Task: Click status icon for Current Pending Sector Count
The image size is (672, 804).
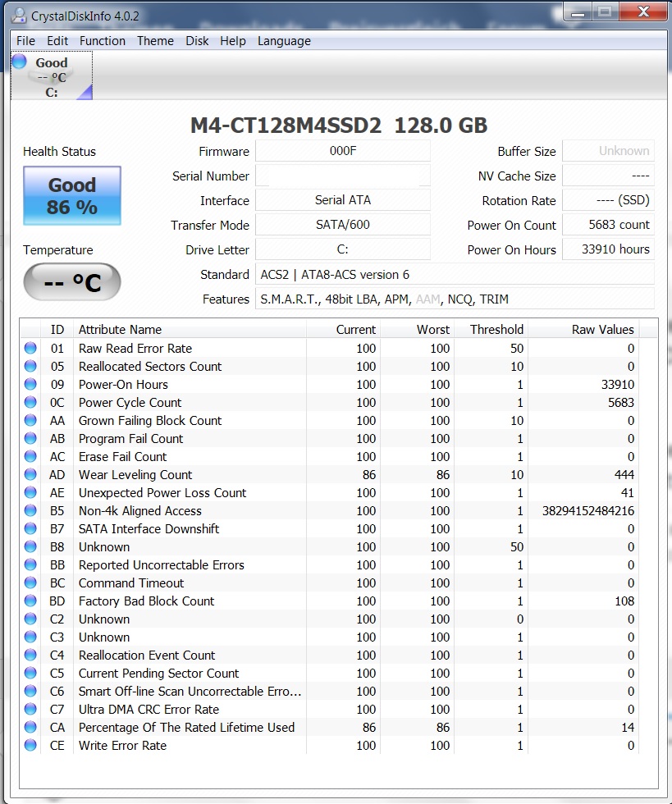Action: [x=31, y=673]
